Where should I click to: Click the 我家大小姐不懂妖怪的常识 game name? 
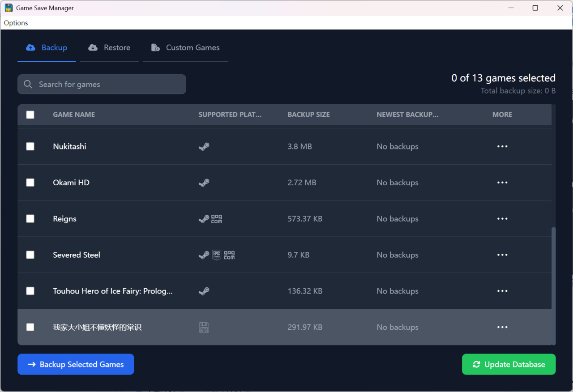97,328
